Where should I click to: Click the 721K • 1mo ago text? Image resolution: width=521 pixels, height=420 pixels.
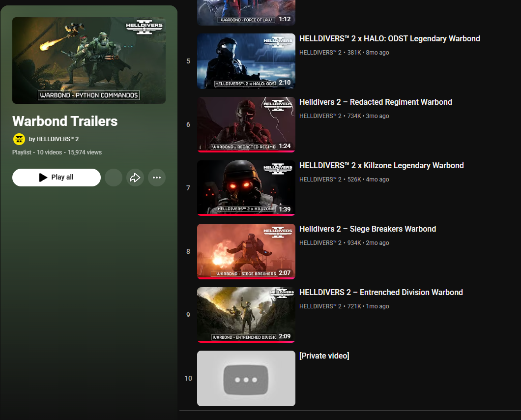click(x=368, y=306)
